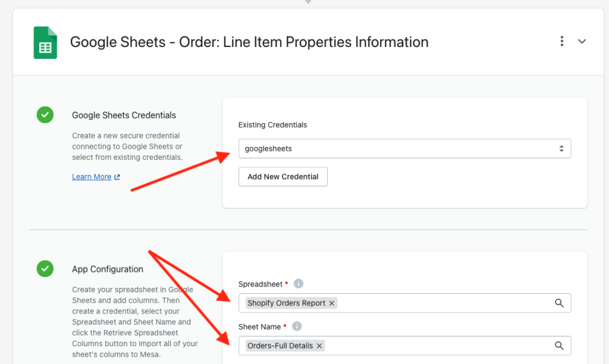
Task: Click the Sheet Name field search icon
Action: (x=559, y=346)
